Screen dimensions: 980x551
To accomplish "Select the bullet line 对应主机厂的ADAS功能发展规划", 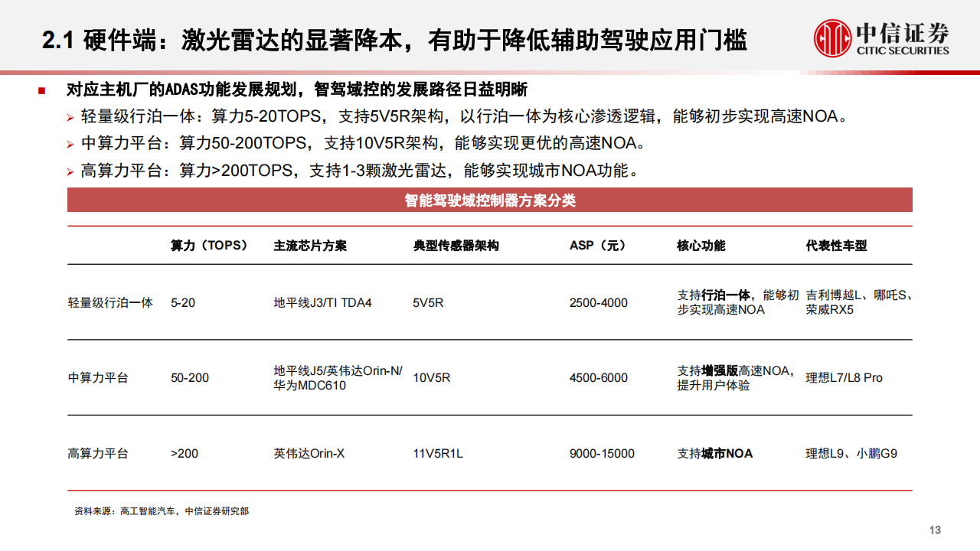I will coord(297,90).
